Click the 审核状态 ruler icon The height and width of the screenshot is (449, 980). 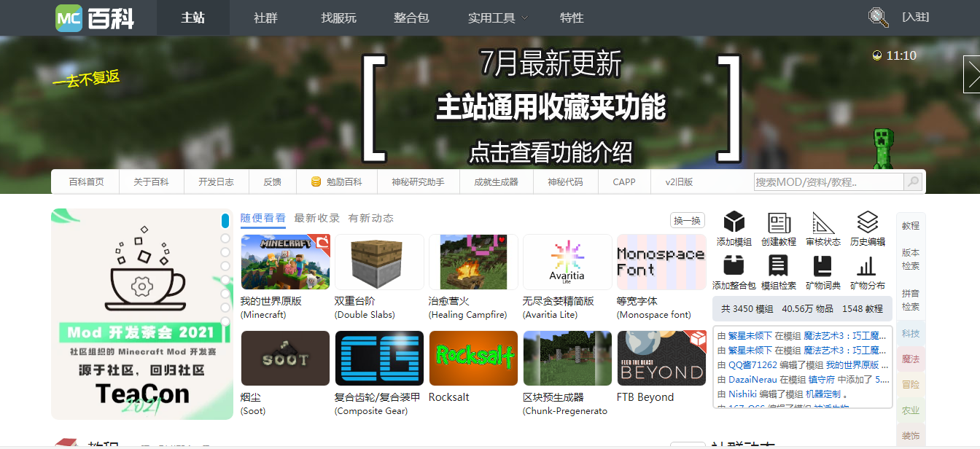coord(823,222)
